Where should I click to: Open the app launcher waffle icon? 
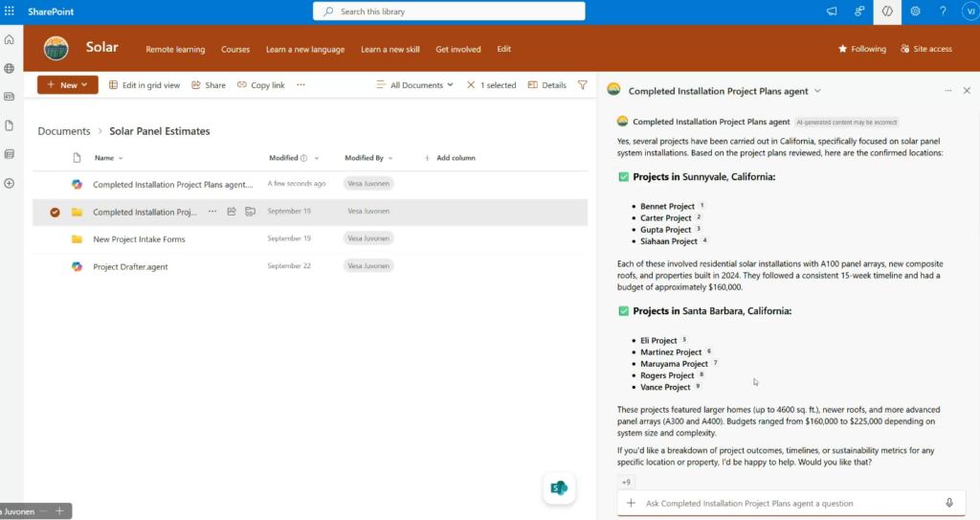(10, 11)
